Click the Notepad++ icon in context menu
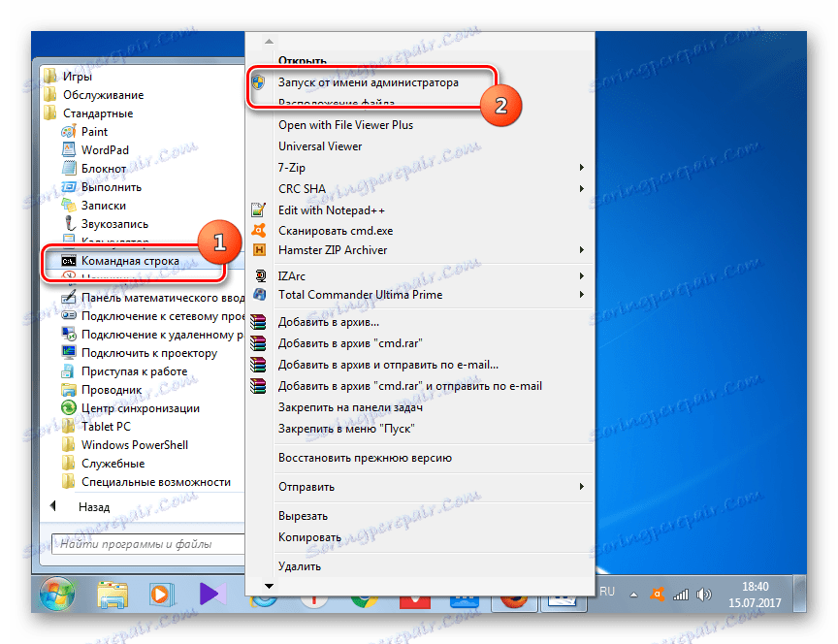Image resolution: width=838 pixels, height=644 pixels. click(259, 210)
